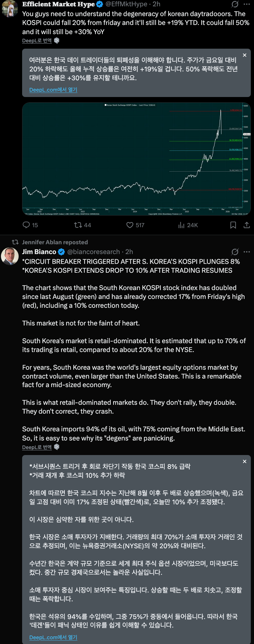
Task: Open Jennifer Ablan reposted label
Action: pyautogui.click(x=55, y=242)
